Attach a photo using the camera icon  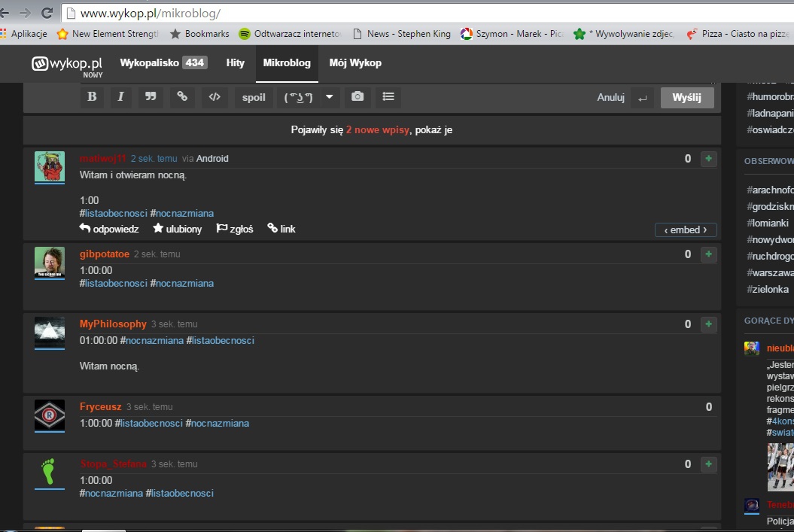[x=357, y=97]
